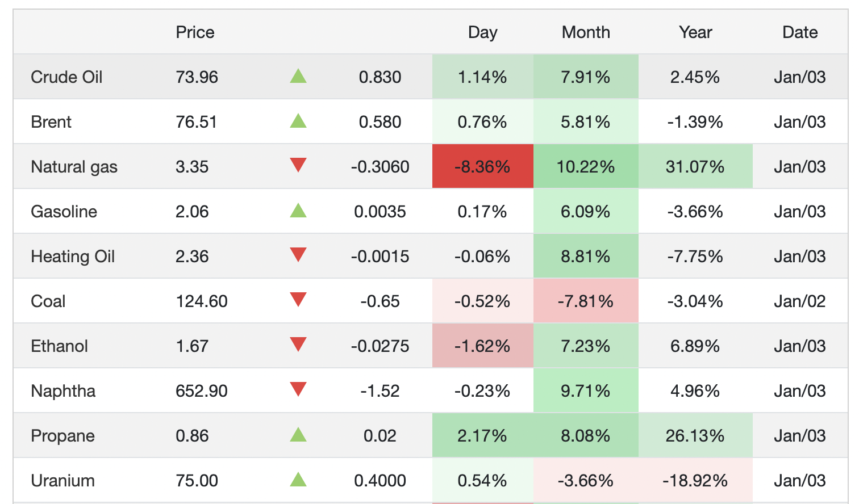
Task: Click the 0.76% day change for Brent
Action: [x=483, y=121]
